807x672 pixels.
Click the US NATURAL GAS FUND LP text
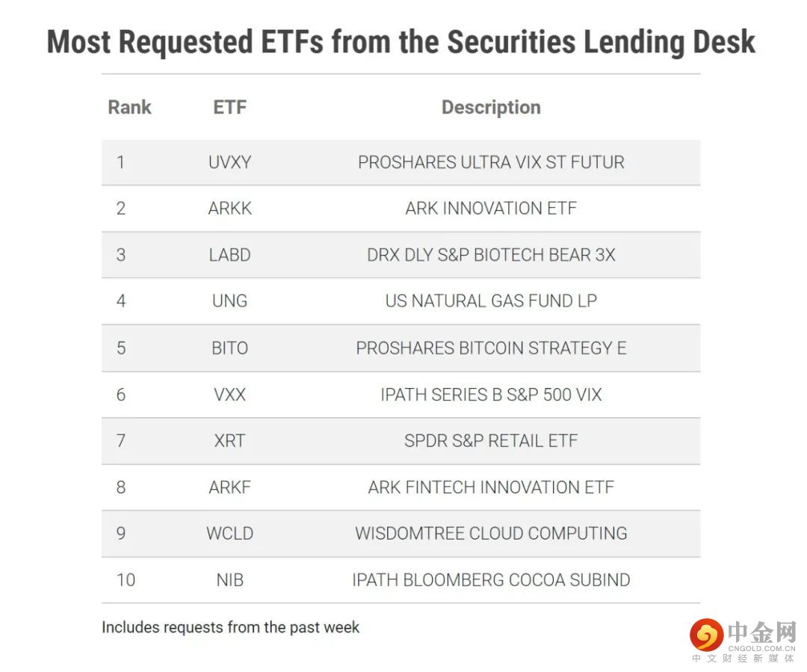pos(491,301)
